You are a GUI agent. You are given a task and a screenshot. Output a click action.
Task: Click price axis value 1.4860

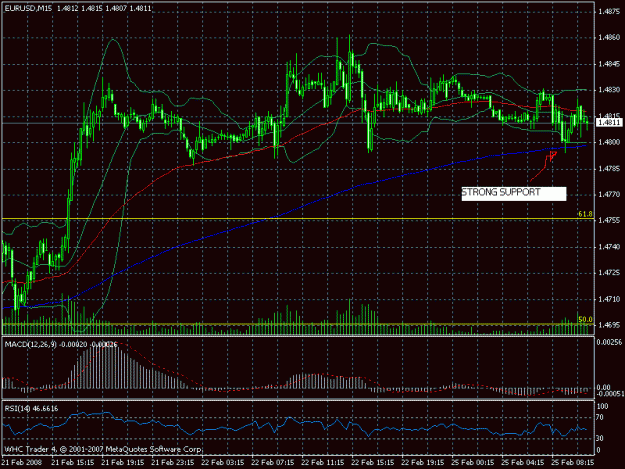[609, 37]
